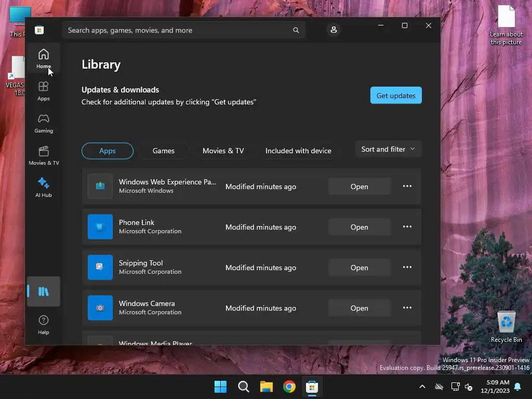
Task: Click the Windows Web Experience Pack app icon
Action: point(100,187)
